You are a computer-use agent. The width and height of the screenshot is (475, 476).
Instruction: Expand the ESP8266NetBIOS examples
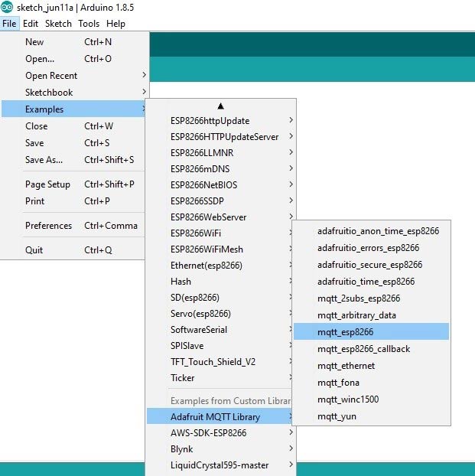pos(220,185)
